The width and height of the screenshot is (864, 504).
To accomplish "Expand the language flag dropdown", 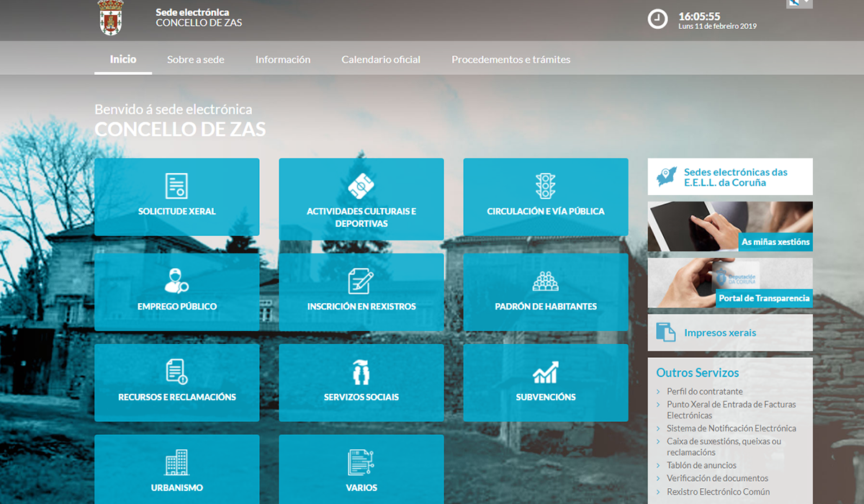I will (x=798, y=3).
